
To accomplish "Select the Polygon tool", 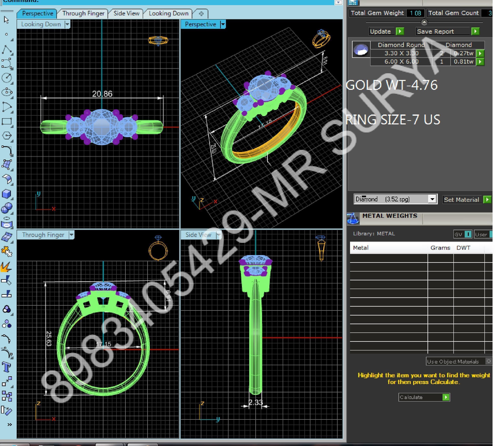I will coord(7,136).
